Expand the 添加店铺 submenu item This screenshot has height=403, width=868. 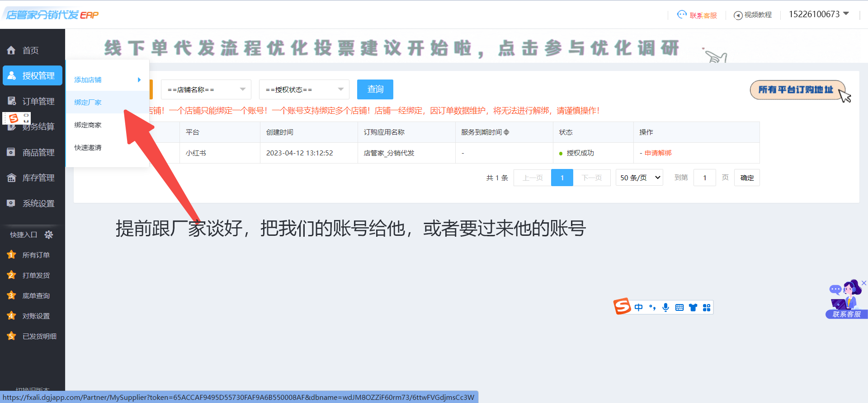tap(107, 80)
